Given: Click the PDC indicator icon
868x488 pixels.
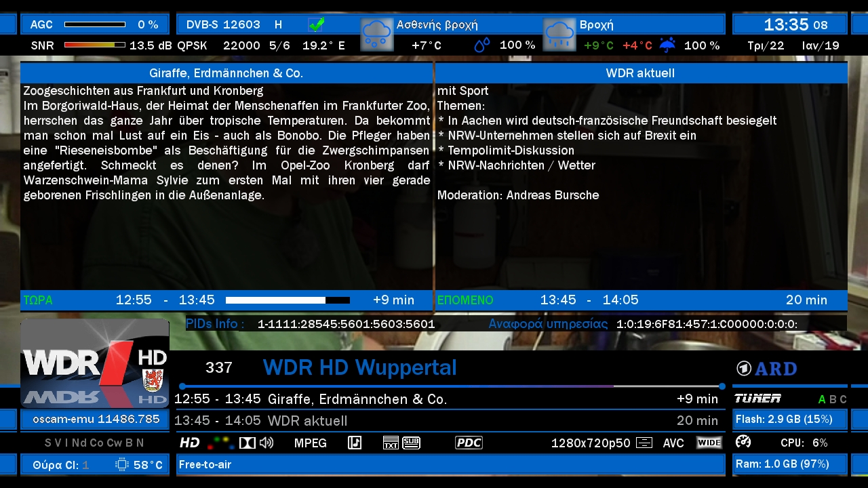Looking at the screenshot, I should 469,443.
